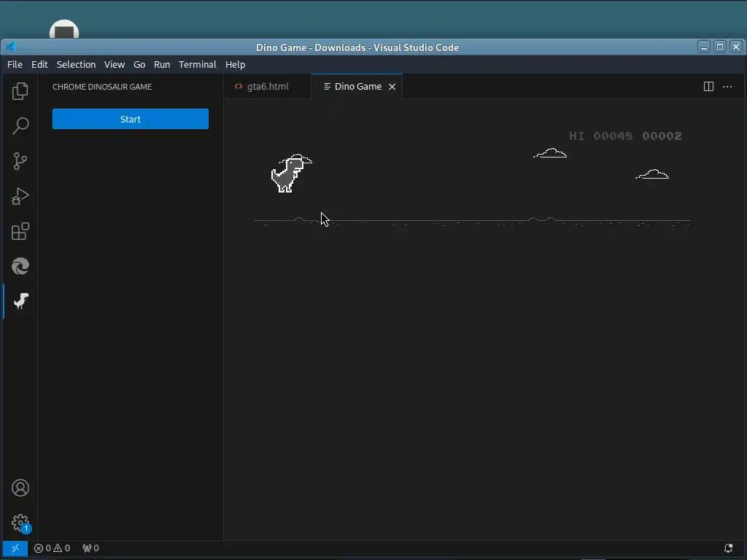Open the View menu

pyautogui.click(x=115, y=64)
